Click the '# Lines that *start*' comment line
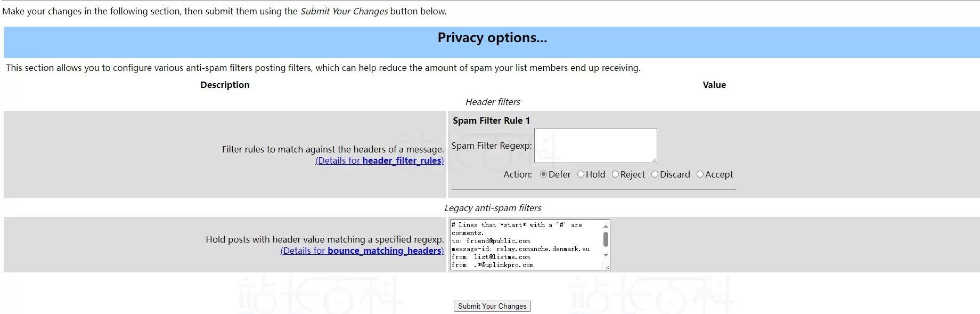 coord(516,225)
